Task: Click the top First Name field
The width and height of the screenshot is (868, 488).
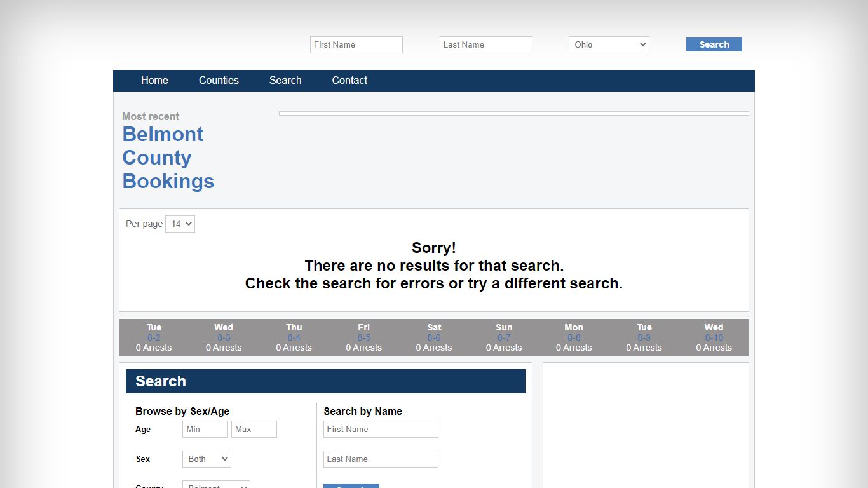Action: 356,44
